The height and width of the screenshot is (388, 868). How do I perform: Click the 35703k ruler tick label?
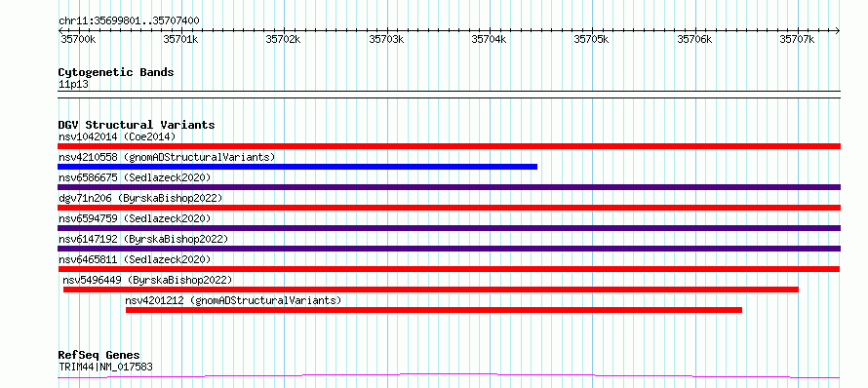[386, 39]
